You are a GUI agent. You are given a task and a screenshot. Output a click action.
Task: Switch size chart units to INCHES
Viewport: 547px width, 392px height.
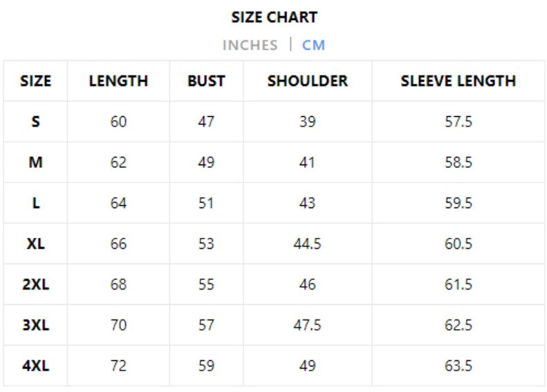250,45
